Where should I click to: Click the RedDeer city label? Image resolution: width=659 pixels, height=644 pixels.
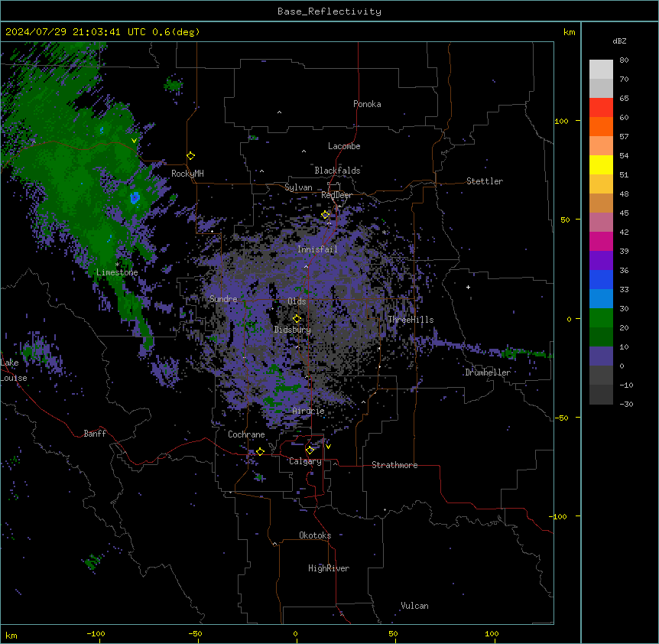[336, 195]
